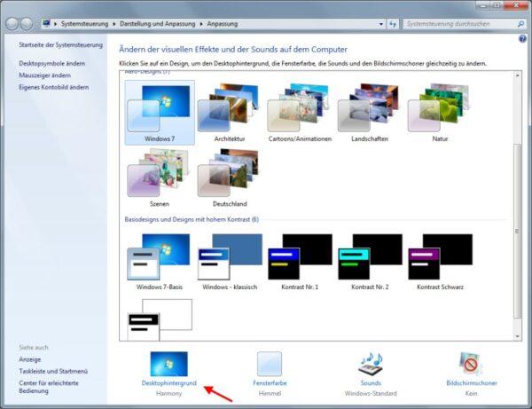The image size is (532, 409).
Task: Open Taskleiste und Startmenü link
Action: [x=53, y=372]
